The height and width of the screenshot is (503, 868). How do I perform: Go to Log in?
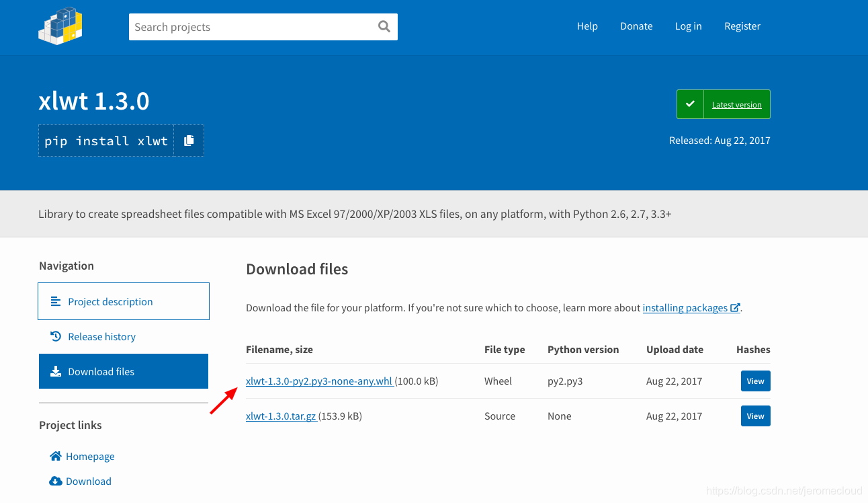[688, 26]
